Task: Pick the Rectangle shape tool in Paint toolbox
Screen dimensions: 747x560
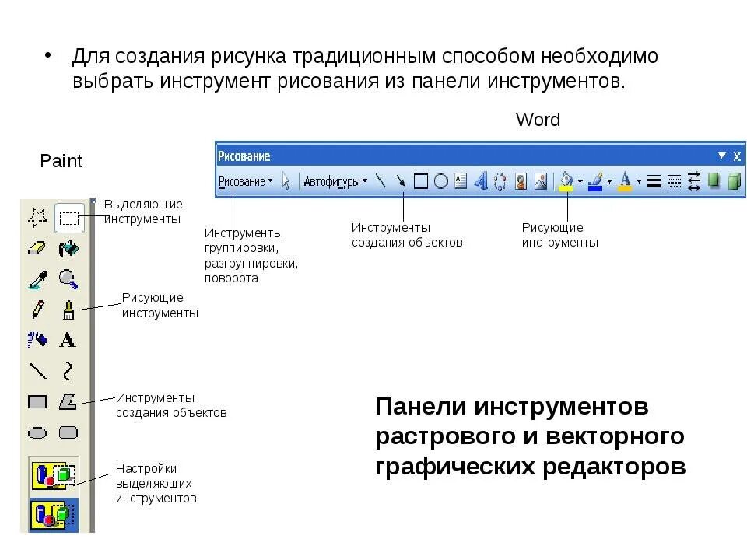Action: click(37, 402)
